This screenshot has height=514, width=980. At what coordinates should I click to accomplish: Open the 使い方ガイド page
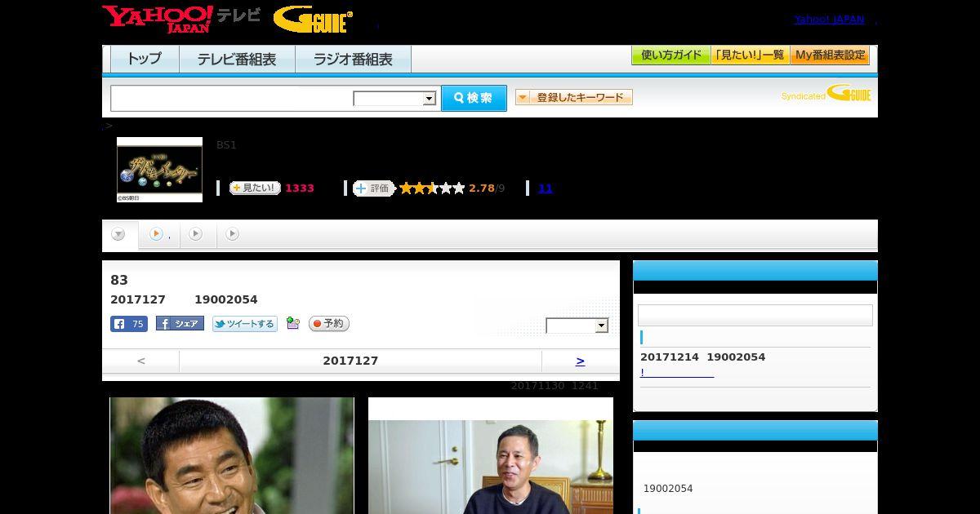(670, 55)
